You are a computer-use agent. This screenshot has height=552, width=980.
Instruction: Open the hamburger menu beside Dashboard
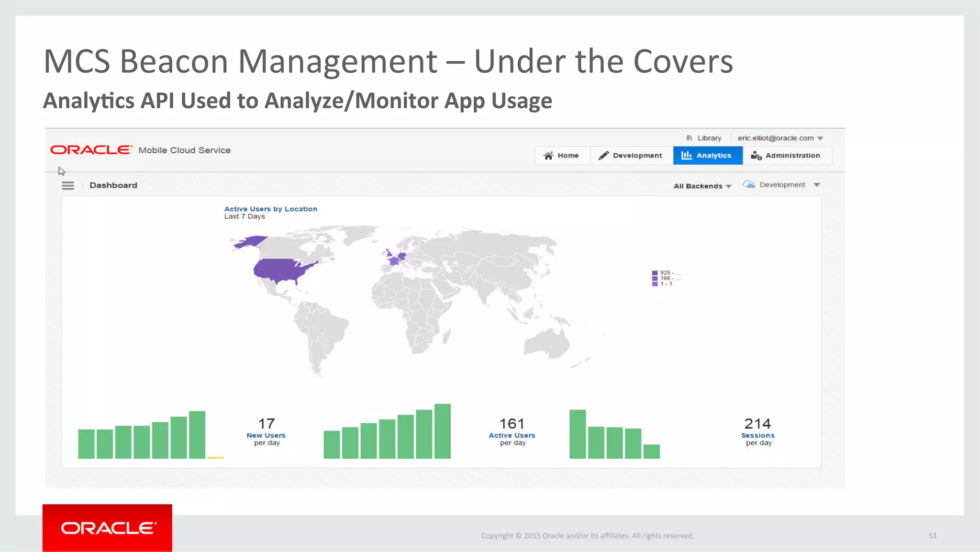[68, 186]
